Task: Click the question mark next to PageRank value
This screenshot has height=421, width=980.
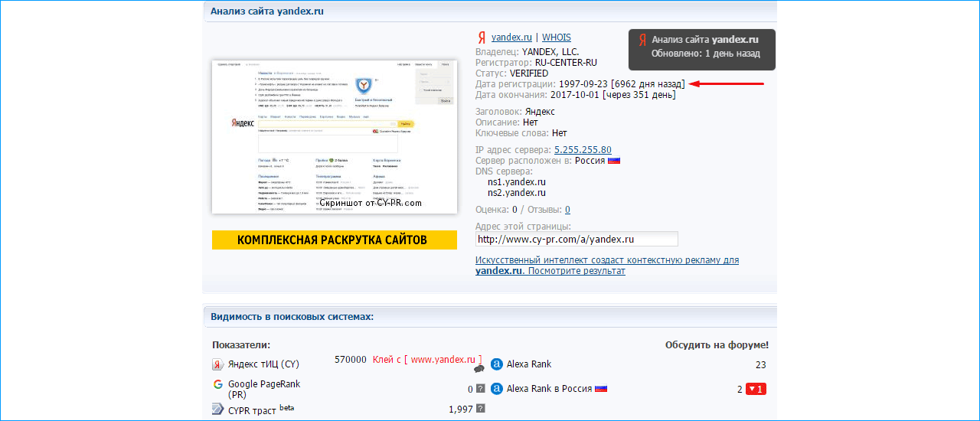Action: pyautogui.click(x=480, y=389)
